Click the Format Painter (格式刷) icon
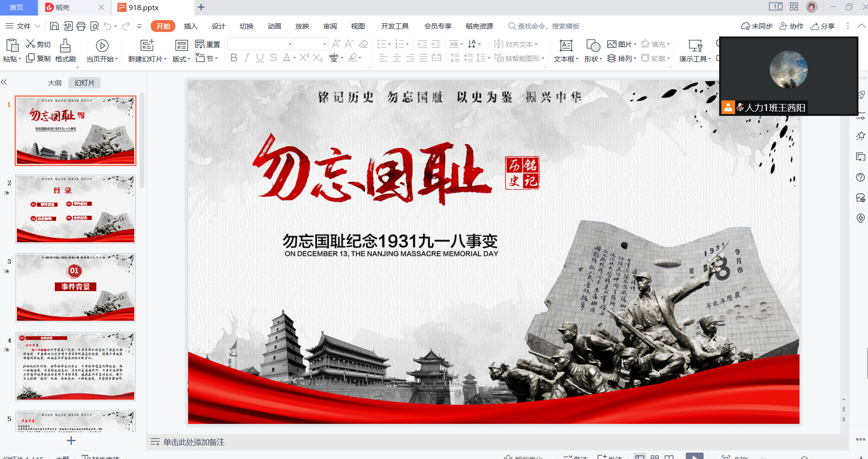Image resolution: width=868 pixels, height=459 pixels. coord(65,46)
